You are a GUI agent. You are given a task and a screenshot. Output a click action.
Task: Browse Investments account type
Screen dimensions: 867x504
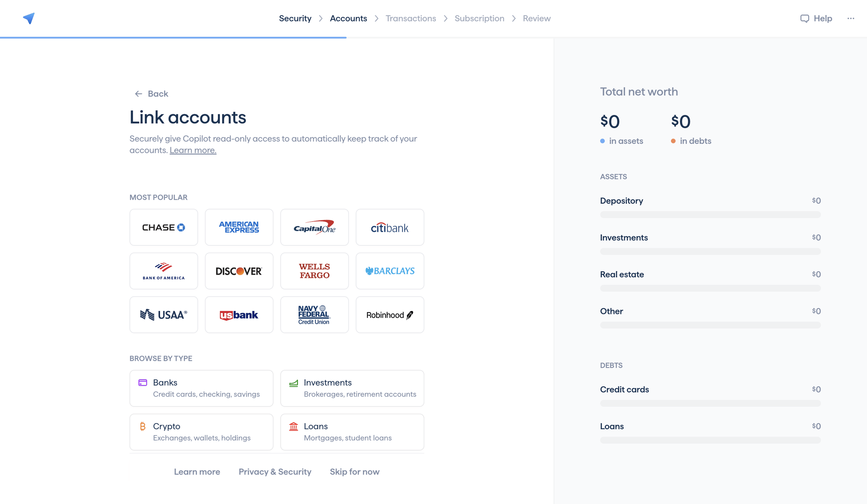coord(352,388)
